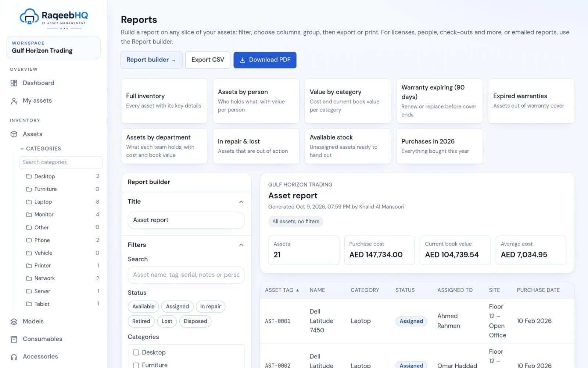Click the Assigned badge for AST-0001

(x=411, y=321)
